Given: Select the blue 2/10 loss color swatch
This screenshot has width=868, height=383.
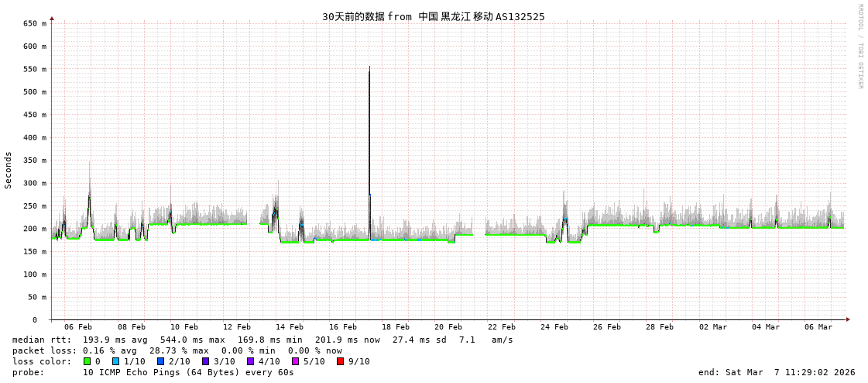Looking at the screenshot, I should click(160, 361).
